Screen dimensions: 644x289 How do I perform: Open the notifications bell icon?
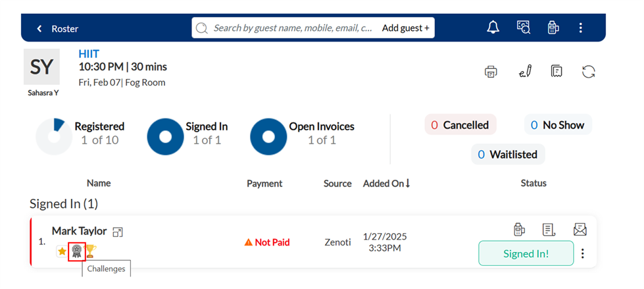pyautogui.click(x=493, y=28)
